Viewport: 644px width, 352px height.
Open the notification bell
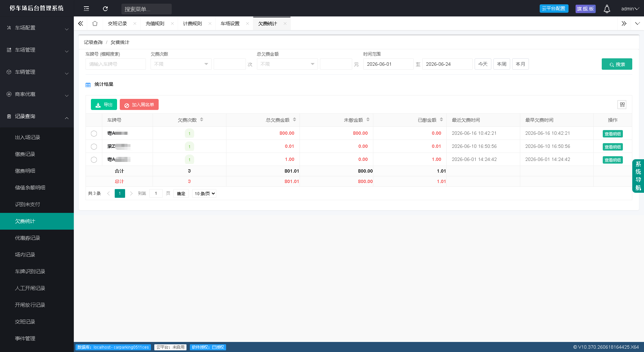(607, 9)
